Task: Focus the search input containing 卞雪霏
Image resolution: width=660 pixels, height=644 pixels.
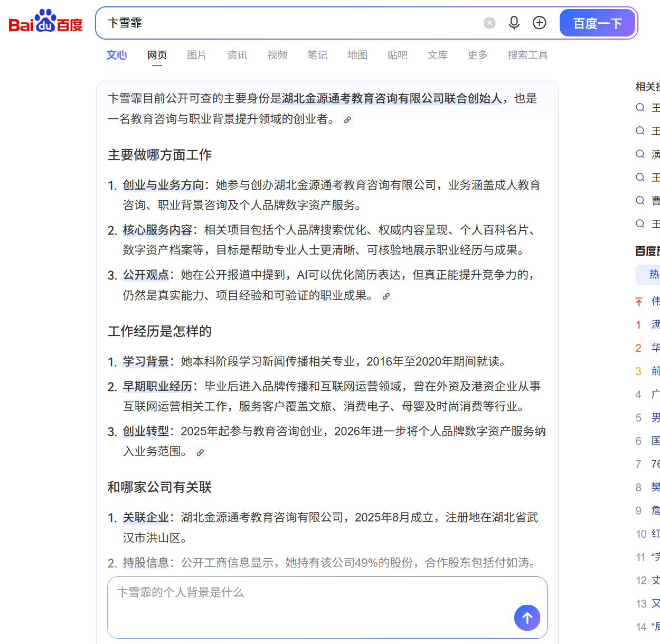Action: click(x=290, y=23)
